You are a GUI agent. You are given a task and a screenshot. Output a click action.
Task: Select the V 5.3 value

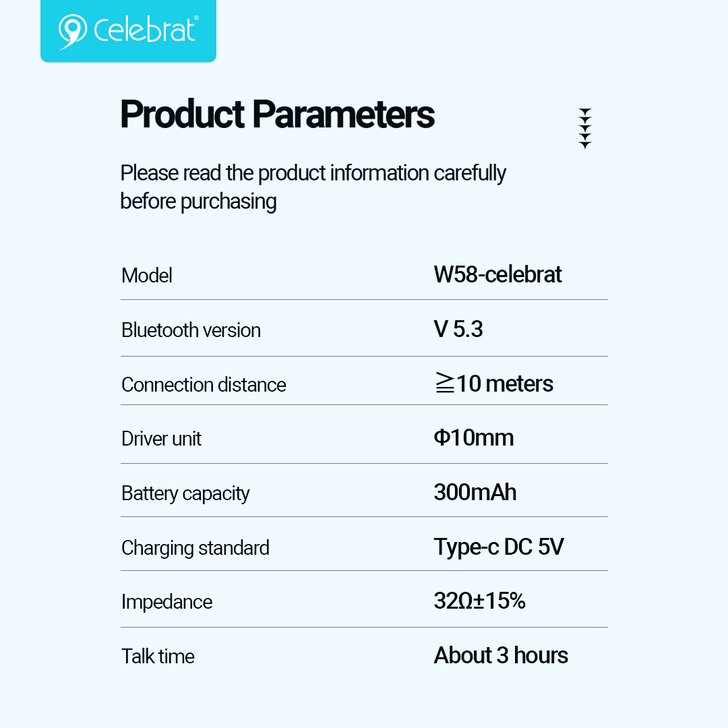[x=458, y=330]
